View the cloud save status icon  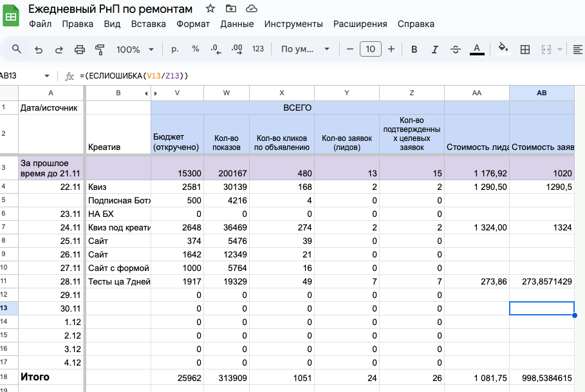pyautogui.click(x=252, y=8)
